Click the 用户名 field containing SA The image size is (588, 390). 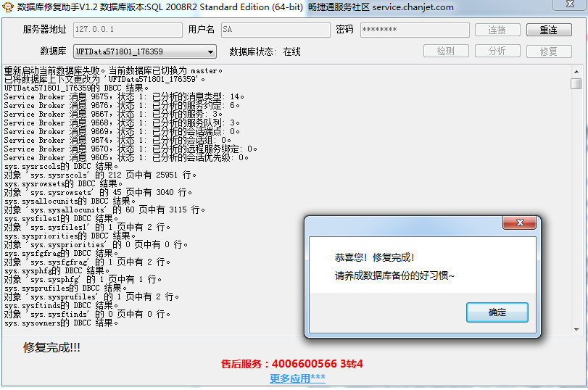coord(276,30)
